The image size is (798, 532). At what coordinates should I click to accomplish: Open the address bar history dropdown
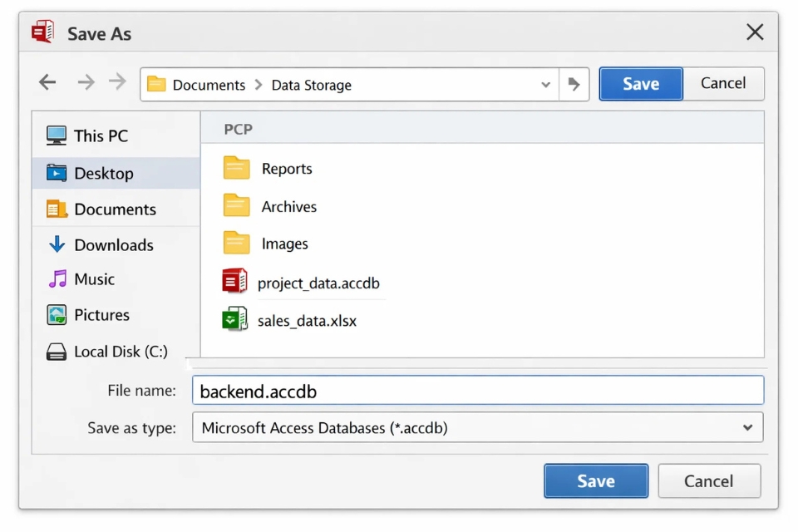click(545, 84)
